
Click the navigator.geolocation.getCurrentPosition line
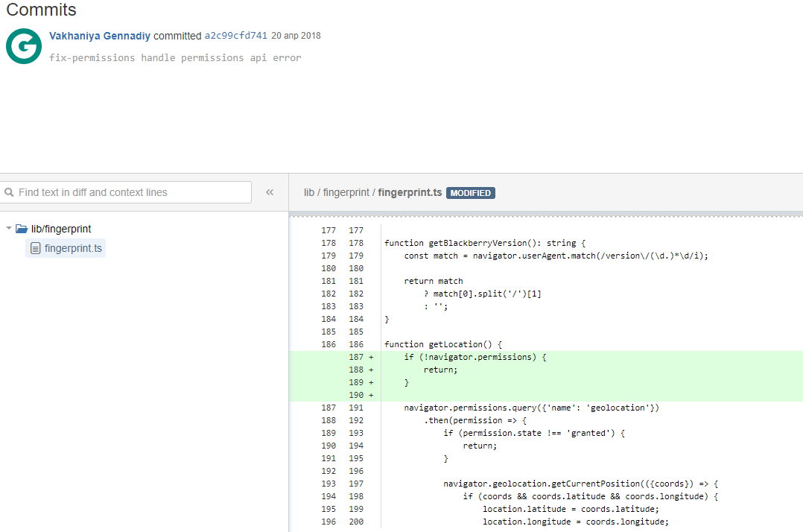coord(581,484)
